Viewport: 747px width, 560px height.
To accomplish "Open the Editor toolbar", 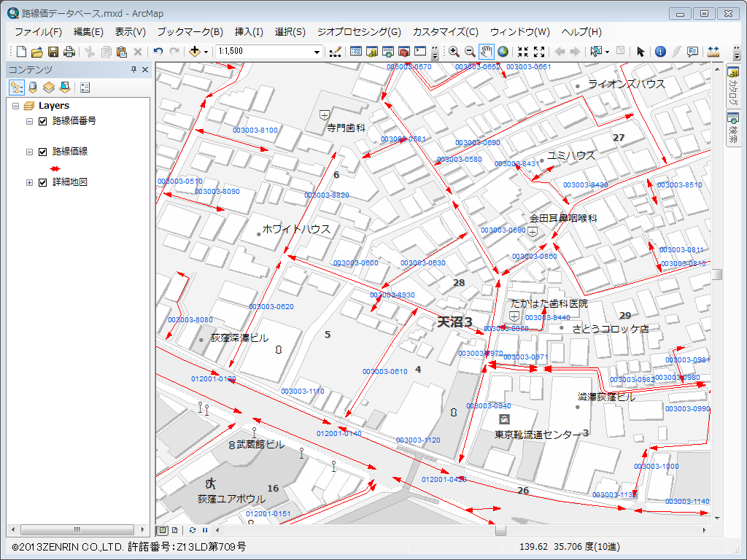I will pyautogui.click(x=336, y=52).
